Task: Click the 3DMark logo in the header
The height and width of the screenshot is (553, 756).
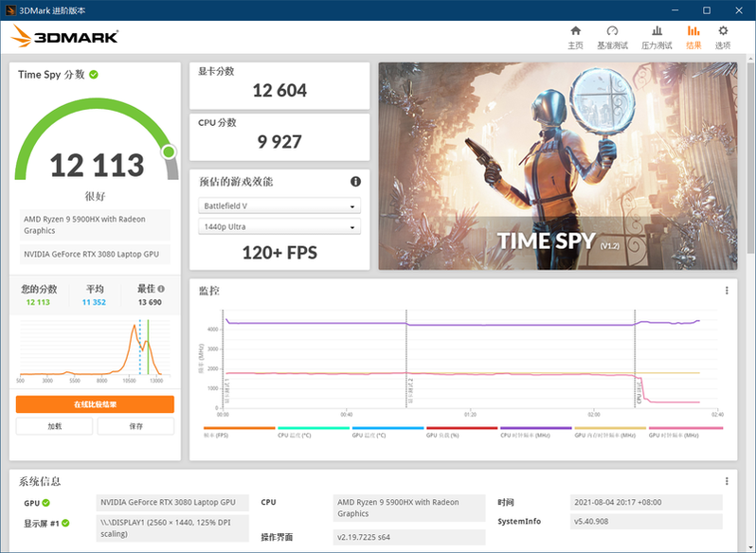Action: coord(64,36)
